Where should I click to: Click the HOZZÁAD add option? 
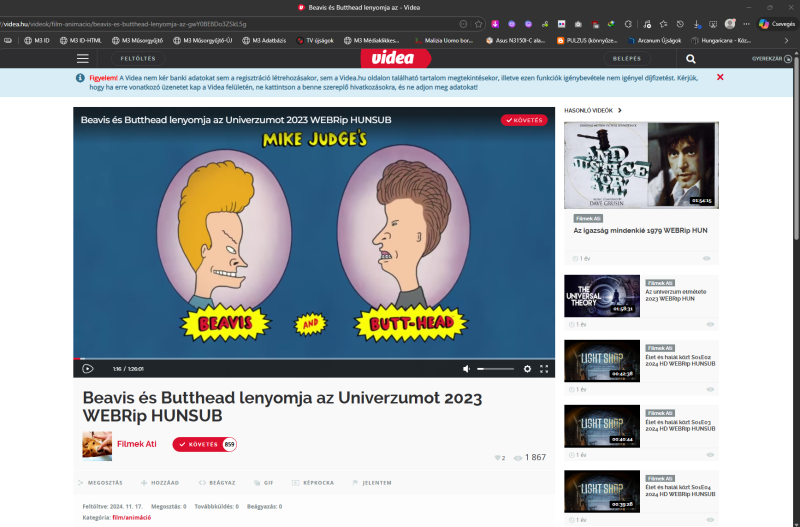pos(160,483)
